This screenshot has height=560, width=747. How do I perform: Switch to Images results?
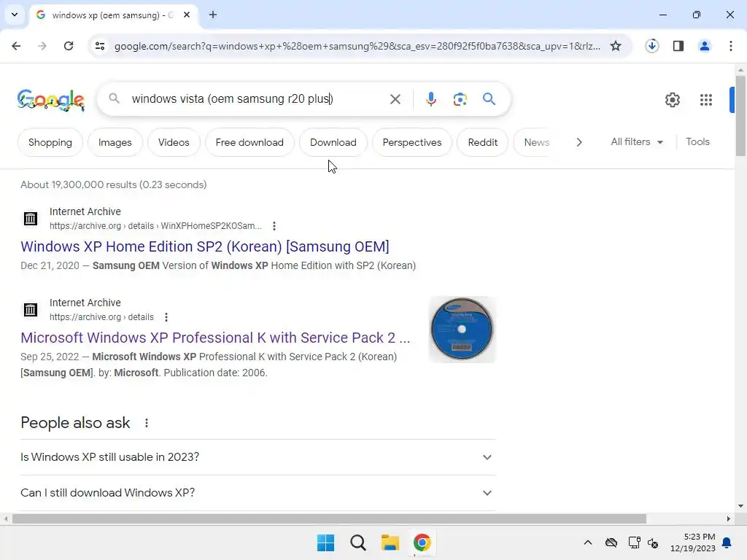coord(115,142)
